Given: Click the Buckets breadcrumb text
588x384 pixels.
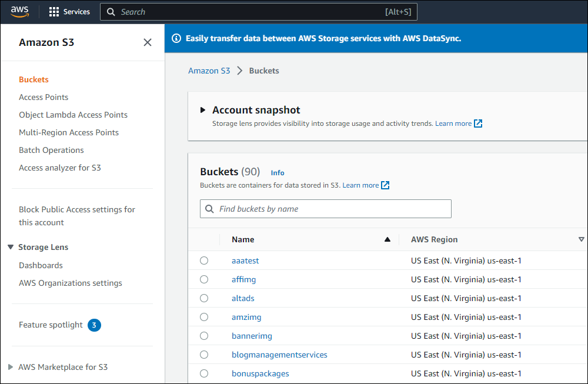Looking at the screenshot, I should [264, 71].
